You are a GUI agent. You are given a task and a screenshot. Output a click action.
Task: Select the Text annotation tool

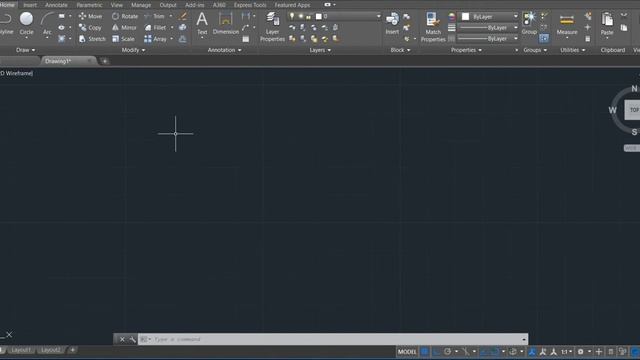[202, 24]
